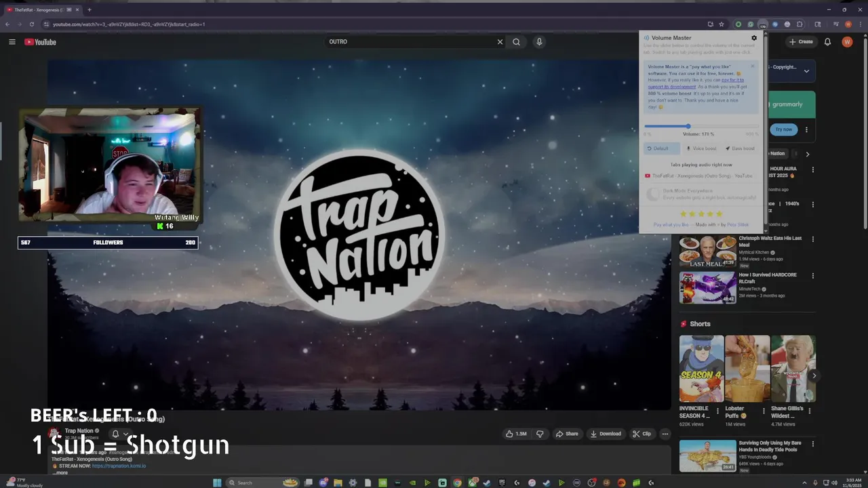The width and height of the screenshot is (868, 488).
Task: Open options for the Shane Gillis short
Action: click(x=810, y=411)
